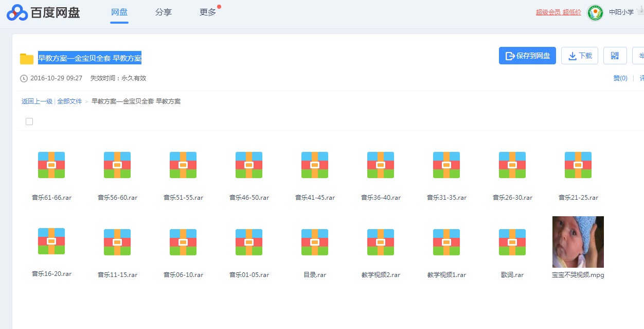Open the QR code sharing panel
The width and height of the screenshot is (644, 329).
pyautogui.click(x=615, y=55)
